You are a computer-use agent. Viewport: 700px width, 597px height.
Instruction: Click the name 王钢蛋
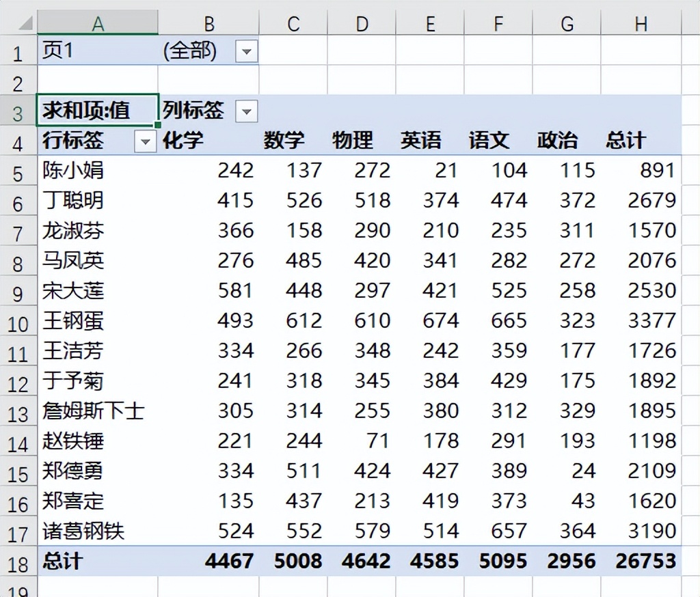(x=73, y=321)
